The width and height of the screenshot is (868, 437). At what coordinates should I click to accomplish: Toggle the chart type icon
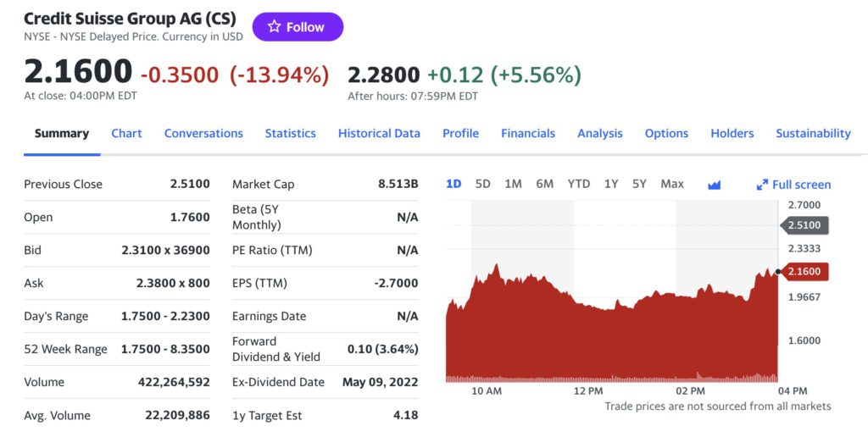714,185
